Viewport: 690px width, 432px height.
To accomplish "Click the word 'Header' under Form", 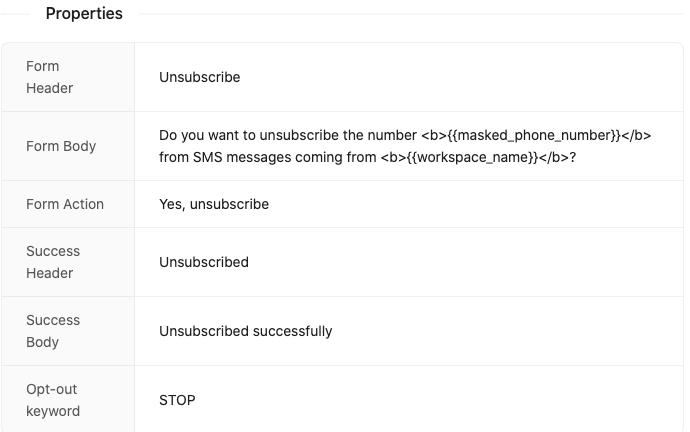I will pyautogui.click(x=49, y=88).
